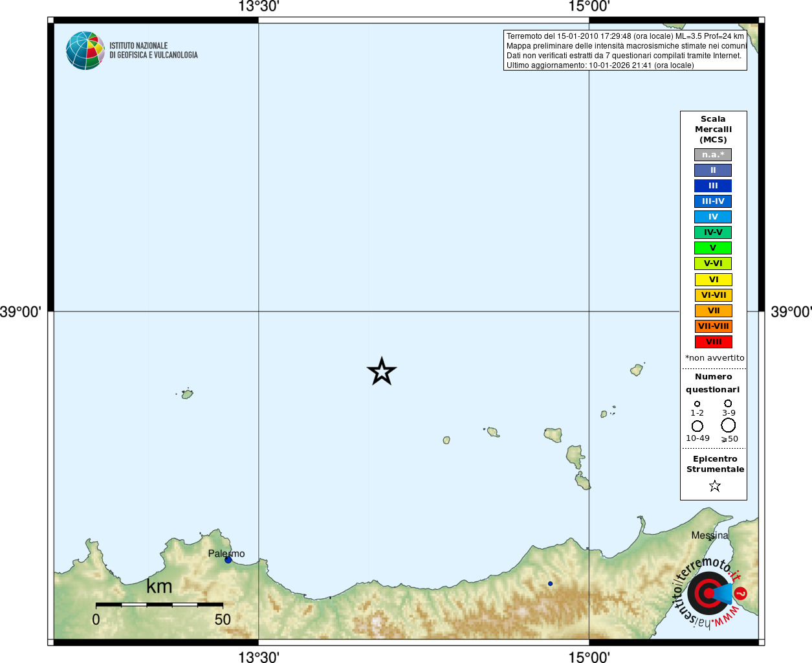Click the intensity III legend swatch

[713, 186]
